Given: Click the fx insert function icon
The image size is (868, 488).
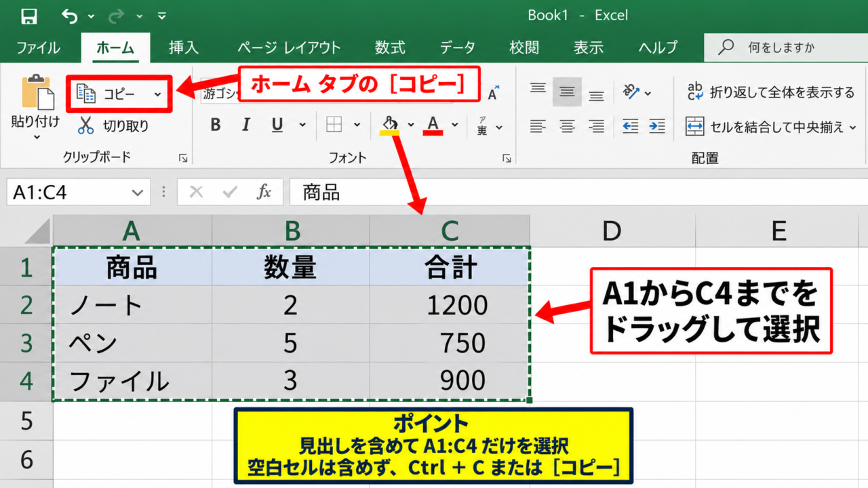Looking at the screenshot, I should coord(264,192).
